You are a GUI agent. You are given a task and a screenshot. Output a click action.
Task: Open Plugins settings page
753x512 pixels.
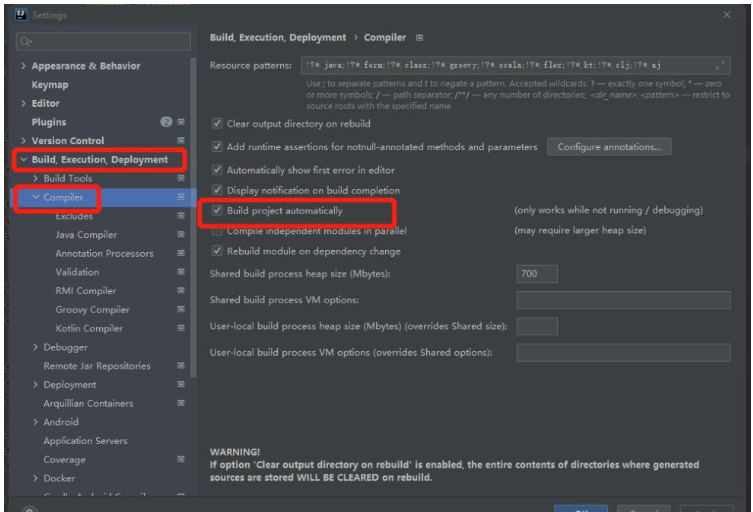point(49,122)
